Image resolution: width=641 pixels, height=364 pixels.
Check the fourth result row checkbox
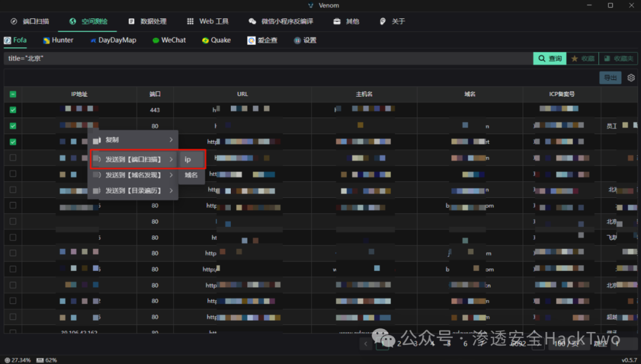[x=12, y=158]
